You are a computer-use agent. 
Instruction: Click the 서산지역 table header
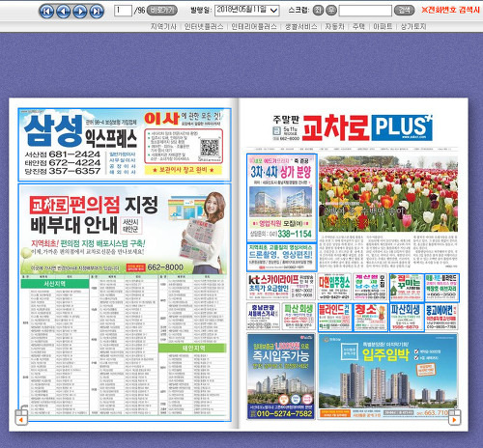[55, 284]
